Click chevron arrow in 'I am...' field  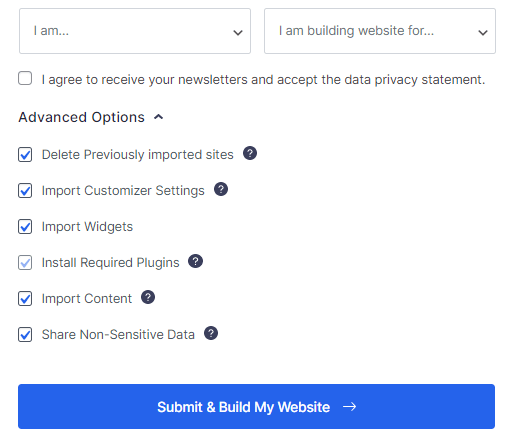[238, 33]
